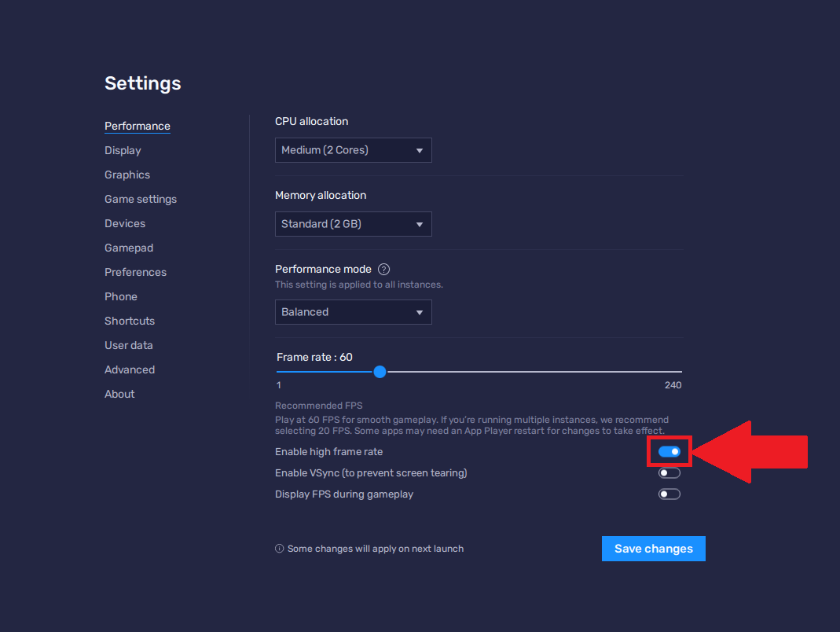
Task: Turn on Display FPS during gameplay
Action: click(x=669, y=494)
